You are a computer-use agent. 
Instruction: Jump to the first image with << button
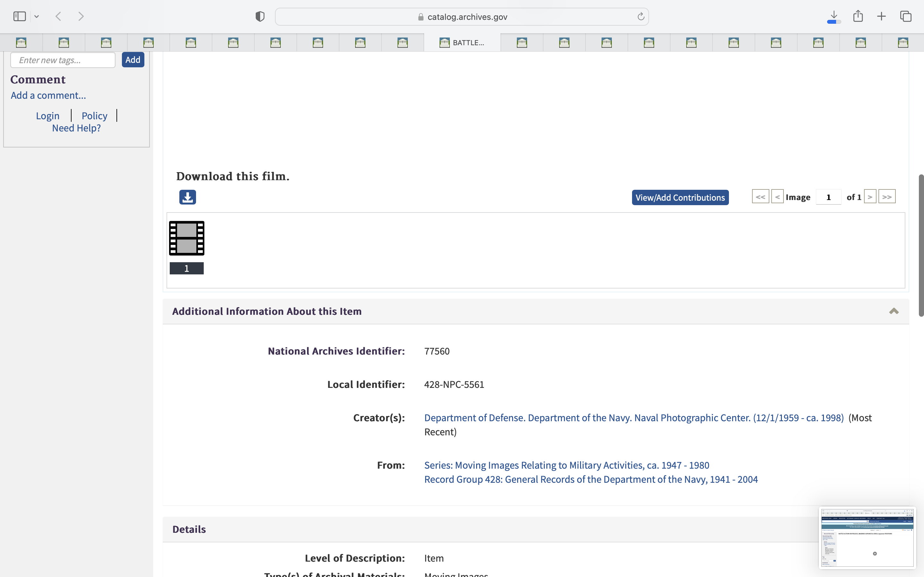point(760,197)
